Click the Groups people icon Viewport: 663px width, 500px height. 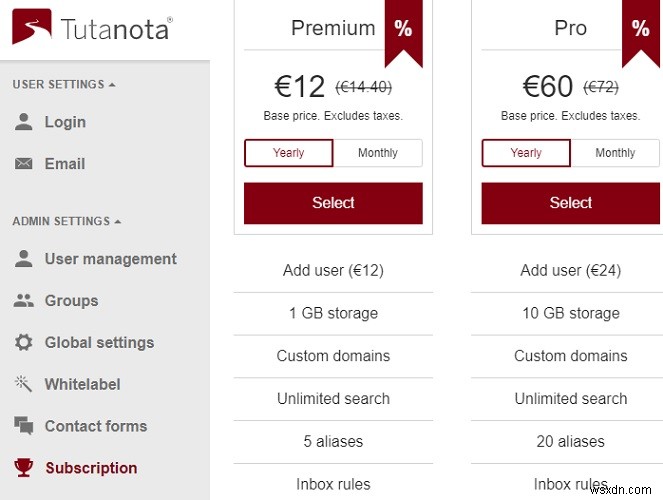[x=24, y=301]
